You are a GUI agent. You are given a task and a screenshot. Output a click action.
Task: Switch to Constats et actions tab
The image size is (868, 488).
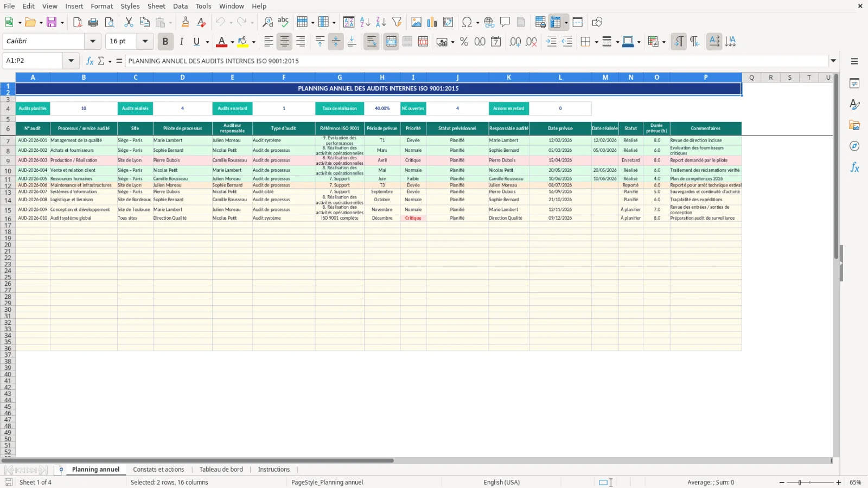pyautogui.click(x=158, y=470)
